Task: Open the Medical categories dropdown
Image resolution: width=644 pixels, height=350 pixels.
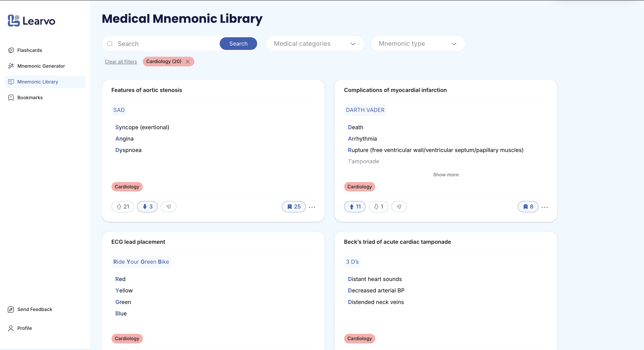Action: coord(315,44)
